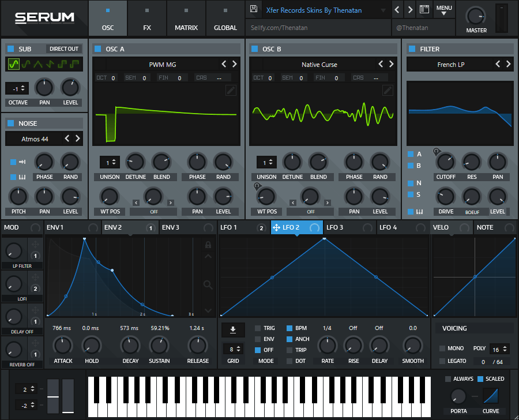The height and width of the screenshot is (420, 519).
Task: Click the pitch bend wheel slider at bottom left
Action: click(52, 398)
